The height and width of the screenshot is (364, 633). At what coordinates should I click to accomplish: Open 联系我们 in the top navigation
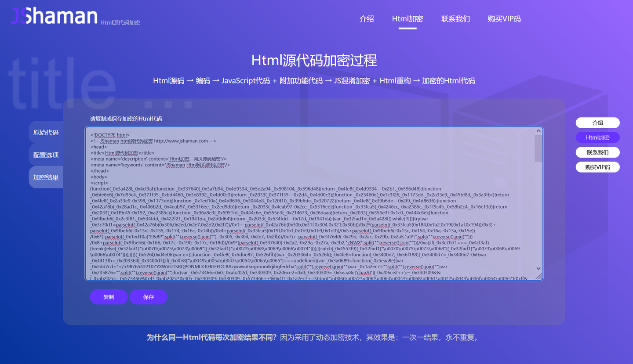coord(455,19)
